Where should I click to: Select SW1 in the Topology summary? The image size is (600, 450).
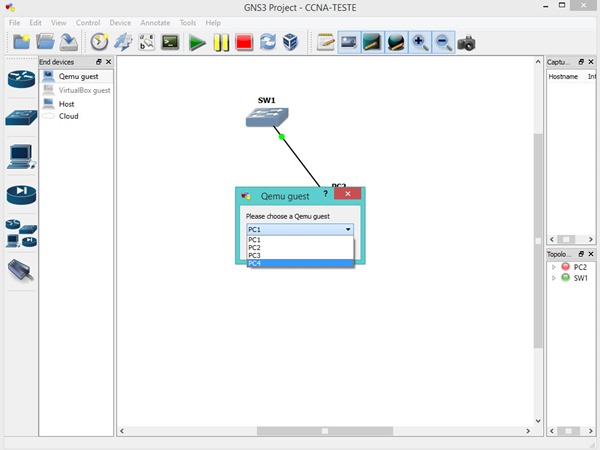click(580, 278)
